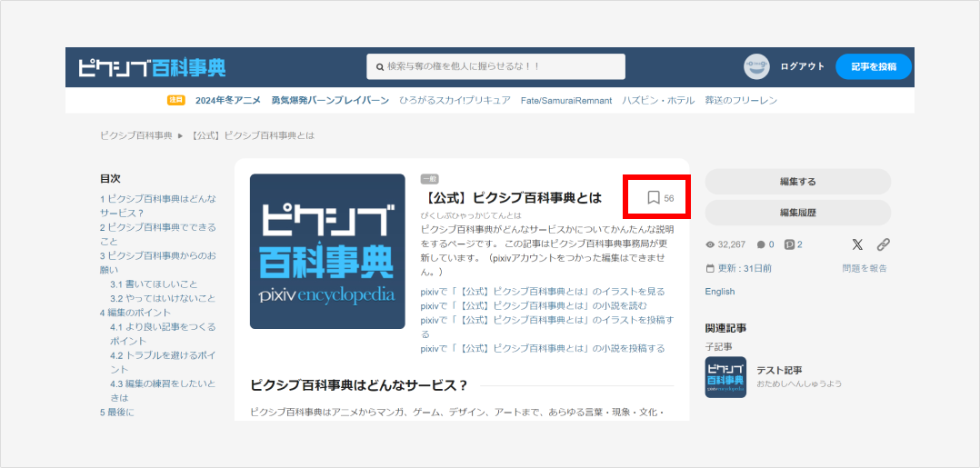Open pixivで...の小説を読む link
This screenshot has width=980, height=468.
(534, 305)
